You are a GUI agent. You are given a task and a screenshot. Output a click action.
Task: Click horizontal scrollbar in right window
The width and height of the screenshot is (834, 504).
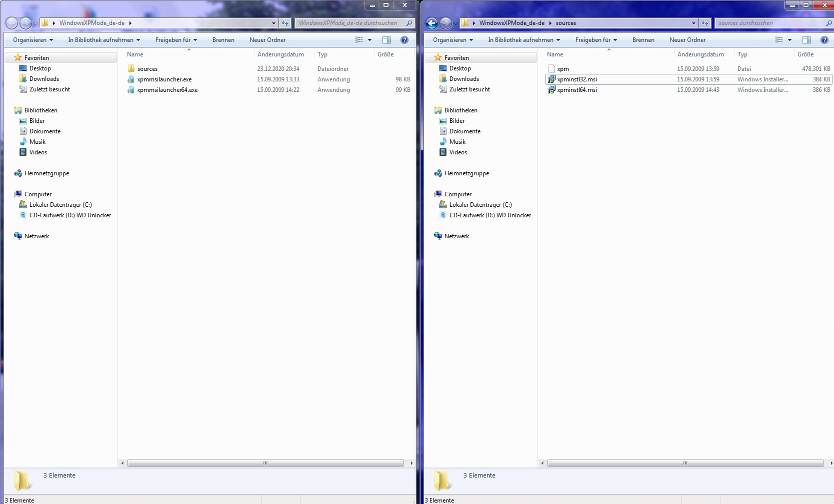coord(685,463)
